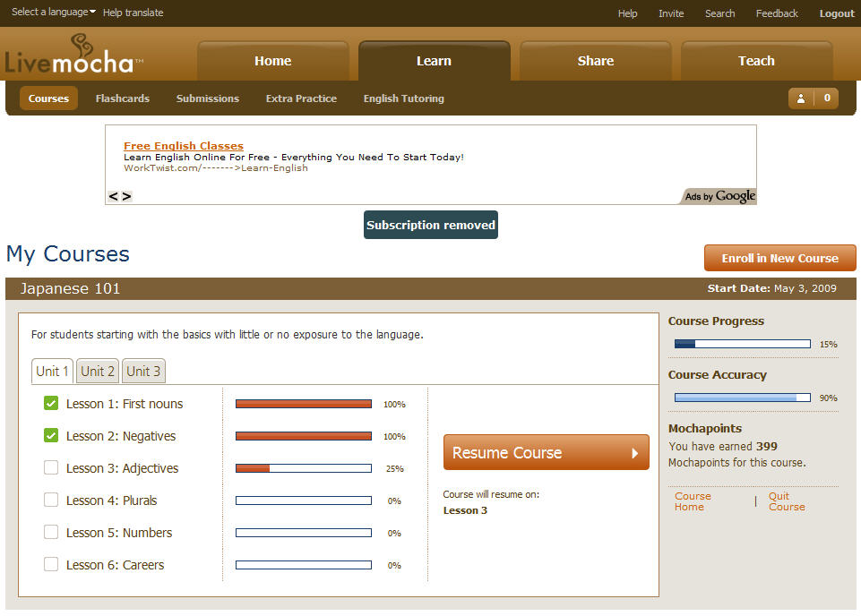Click the next ad arrow

126,196
